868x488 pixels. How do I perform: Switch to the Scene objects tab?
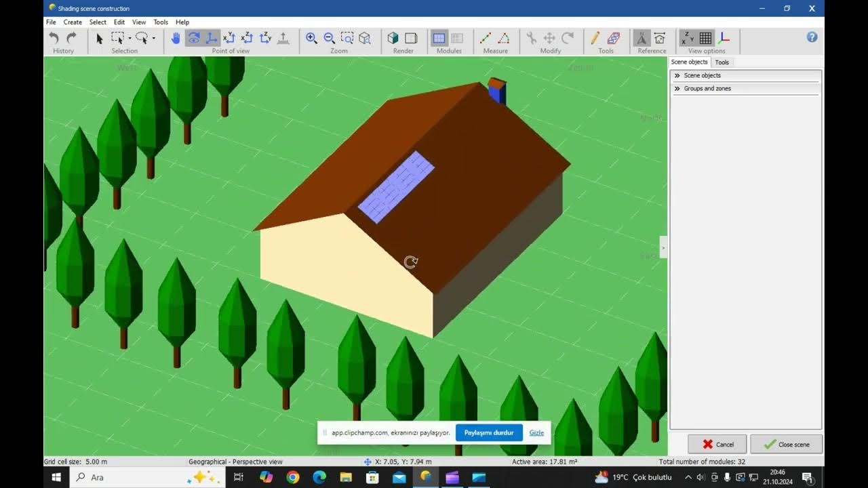click(x=689, y=62)
